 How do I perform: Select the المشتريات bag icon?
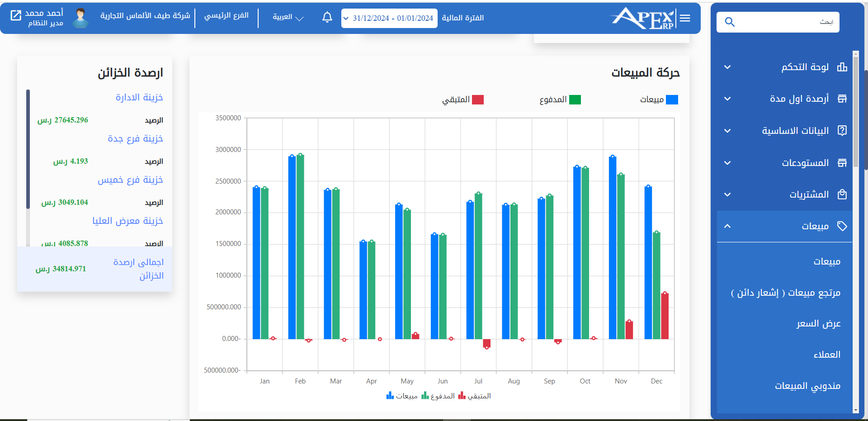pyautogui.click(x=843, y=194)
